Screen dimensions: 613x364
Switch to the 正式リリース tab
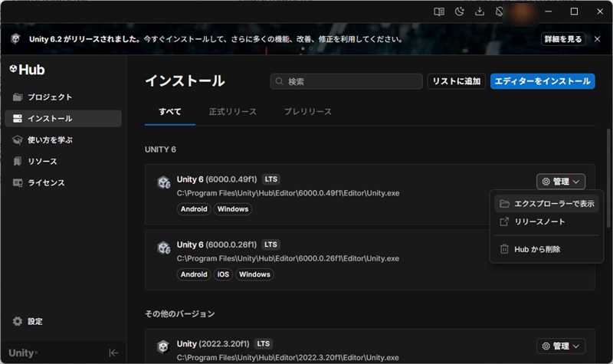pyautogui.click(x=233, y=112)
